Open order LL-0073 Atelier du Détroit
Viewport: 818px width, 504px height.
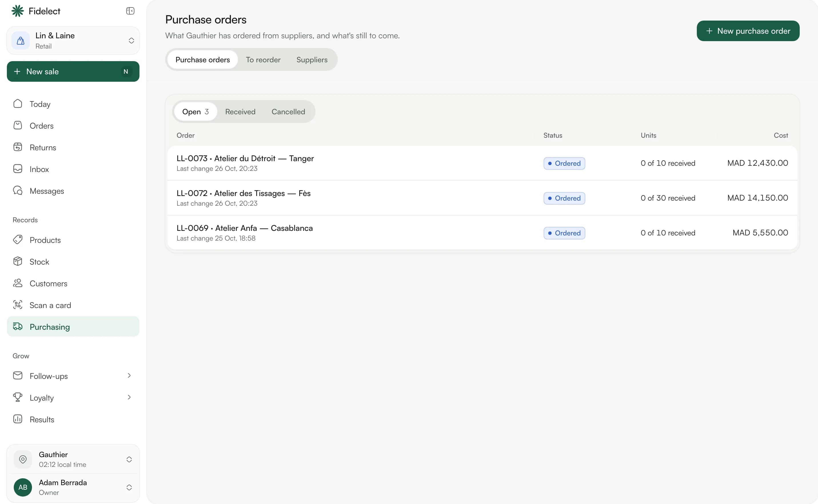coord(482,163)
